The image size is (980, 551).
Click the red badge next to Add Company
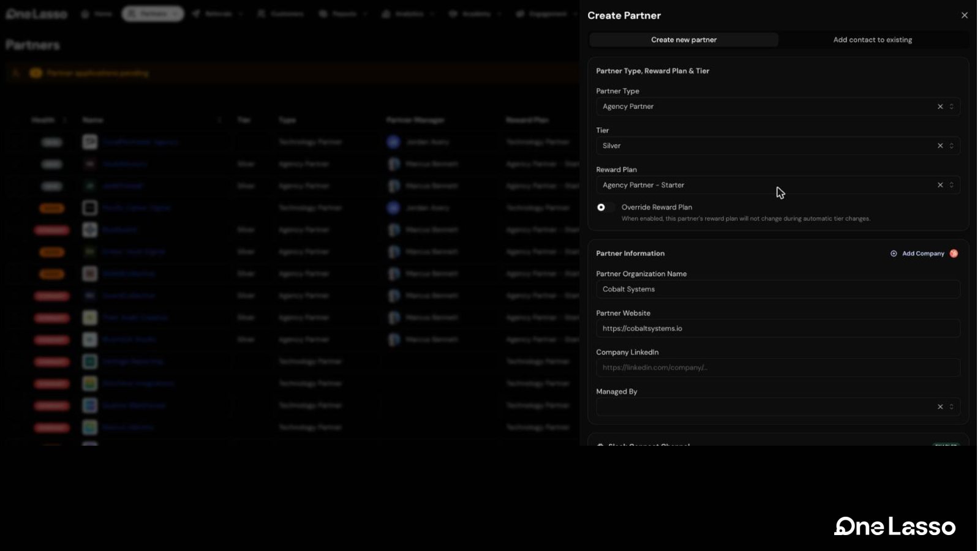[954, 253]
